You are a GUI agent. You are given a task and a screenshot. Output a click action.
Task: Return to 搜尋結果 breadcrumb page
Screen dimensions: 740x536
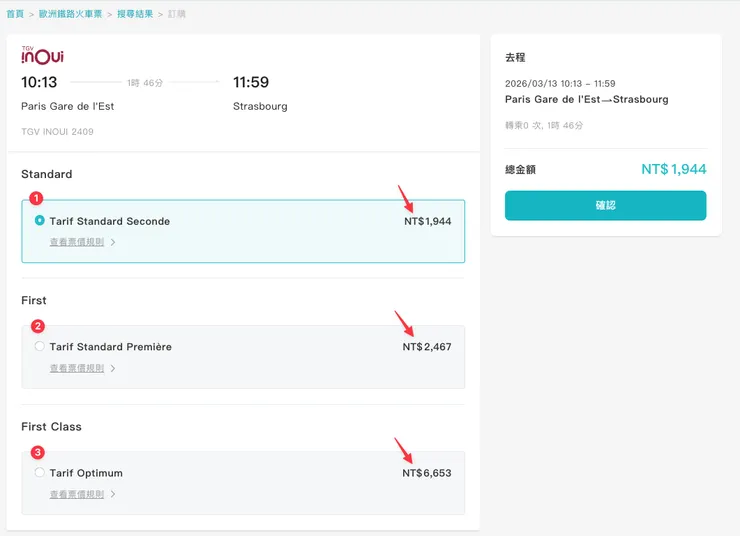point(133,14)
